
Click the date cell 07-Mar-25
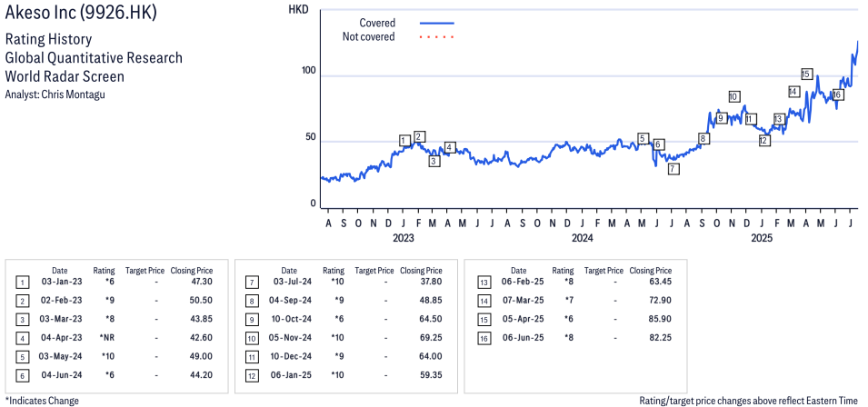524,301
